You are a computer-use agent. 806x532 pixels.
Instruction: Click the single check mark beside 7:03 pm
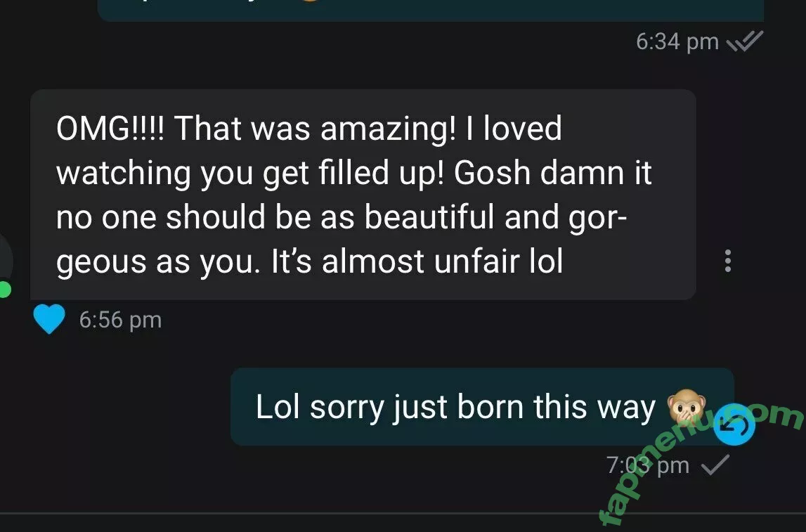pos(715,465)
